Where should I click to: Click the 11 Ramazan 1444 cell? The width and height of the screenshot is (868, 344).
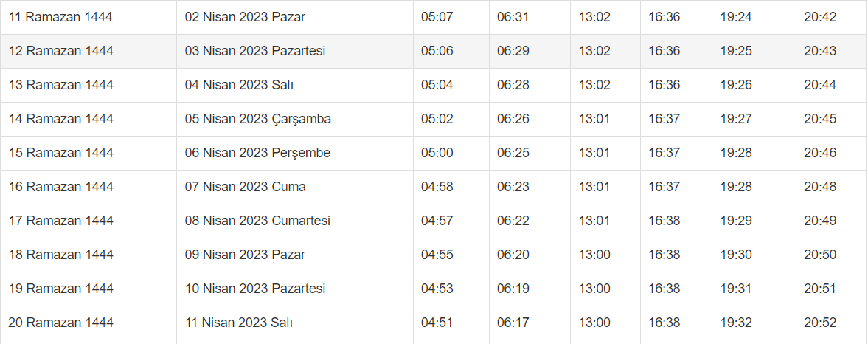[60, 17]
